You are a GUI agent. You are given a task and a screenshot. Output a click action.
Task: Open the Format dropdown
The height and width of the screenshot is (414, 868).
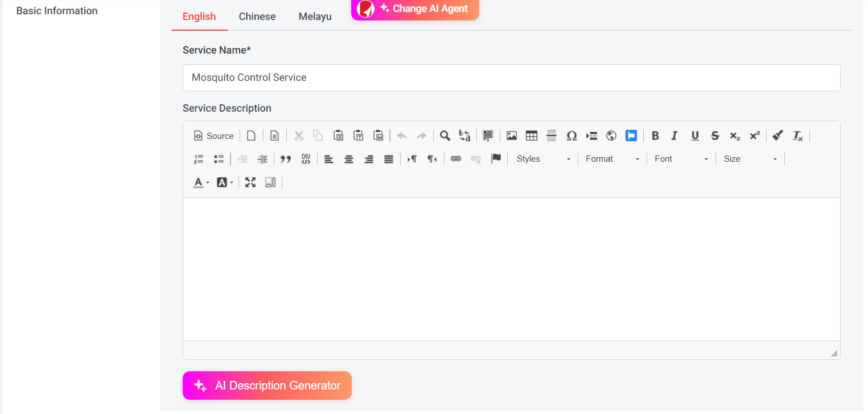(x=612, y=158)
